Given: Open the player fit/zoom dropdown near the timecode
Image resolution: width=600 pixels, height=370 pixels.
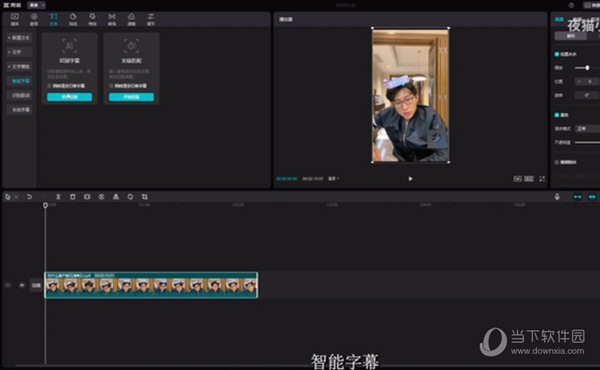Looking at the screenshot, I should click(333, 179).
